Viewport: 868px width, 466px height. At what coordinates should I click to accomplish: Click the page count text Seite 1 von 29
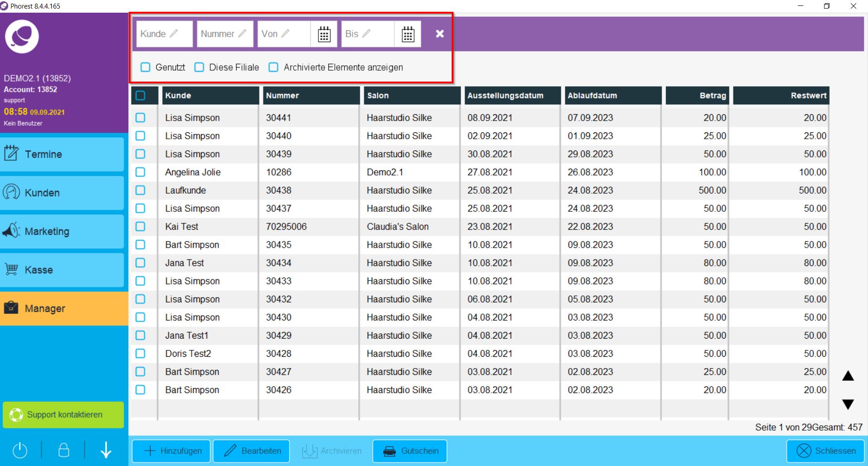[x=784, y=427]
